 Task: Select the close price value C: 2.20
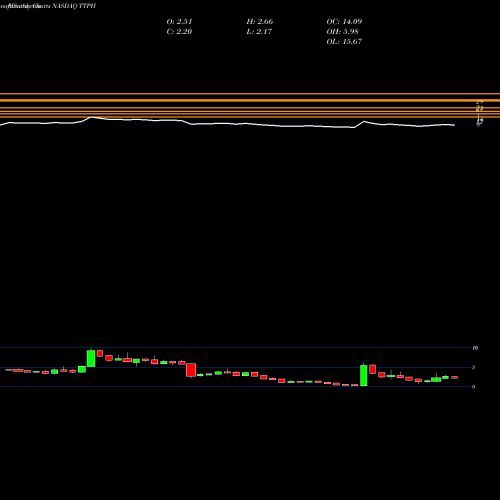tap(179, 31)
